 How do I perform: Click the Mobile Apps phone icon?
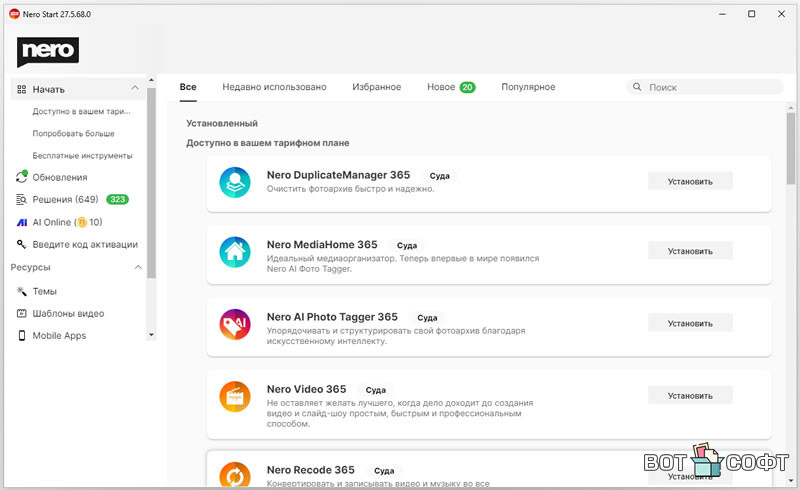click(x=21, y=335)
